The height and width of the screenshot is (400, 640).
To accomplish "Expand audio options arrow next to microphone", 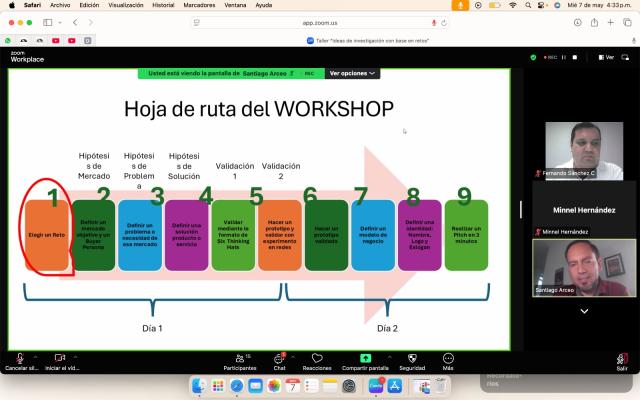I will pos(36,356).
